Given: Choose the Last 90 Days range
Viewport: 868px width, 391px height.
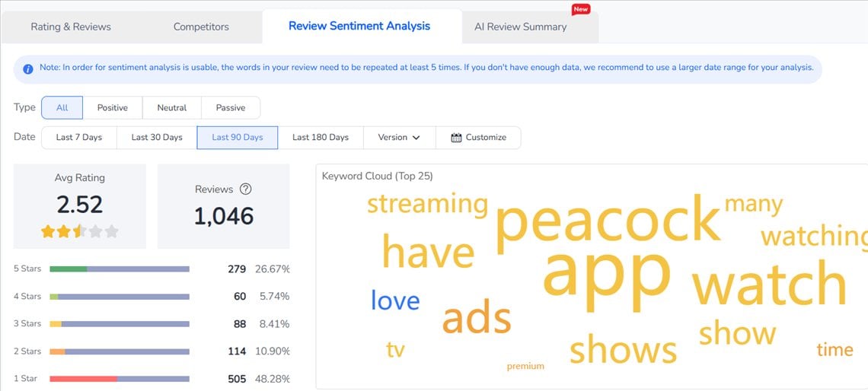Looking at the screenshot, I should click(238, 138).
